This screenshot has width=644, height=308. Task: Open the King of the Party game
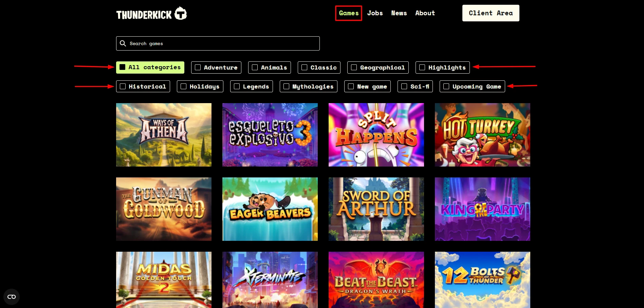click(482, 209)
